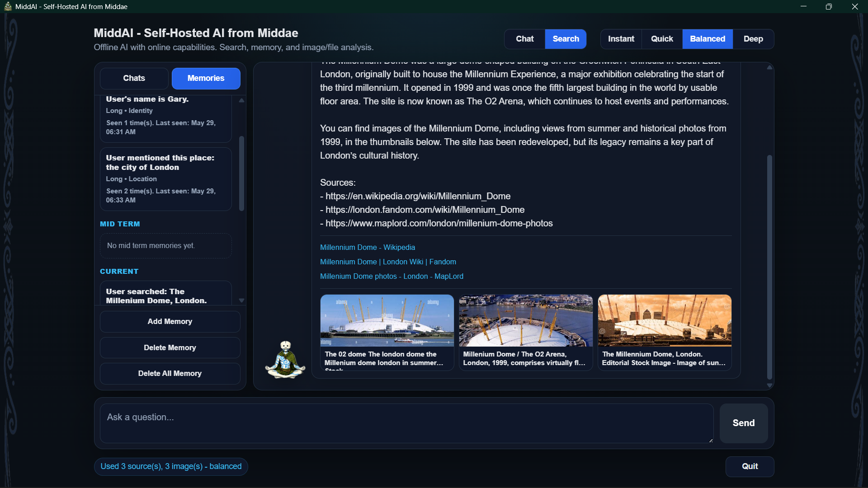Click the chat pane scrollbar thumb
The image size is (868, 488).
769,267
